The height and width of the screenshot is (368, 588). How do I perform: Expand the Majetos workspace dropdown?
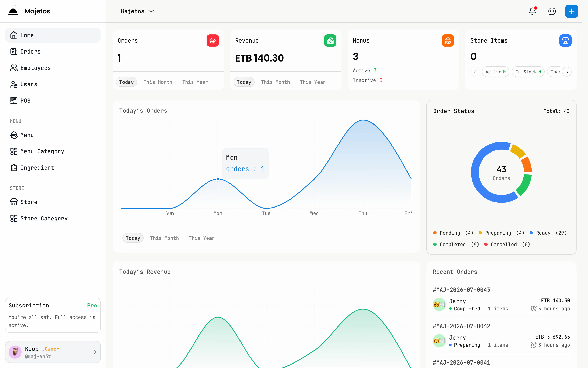click(x=137, y=11)
